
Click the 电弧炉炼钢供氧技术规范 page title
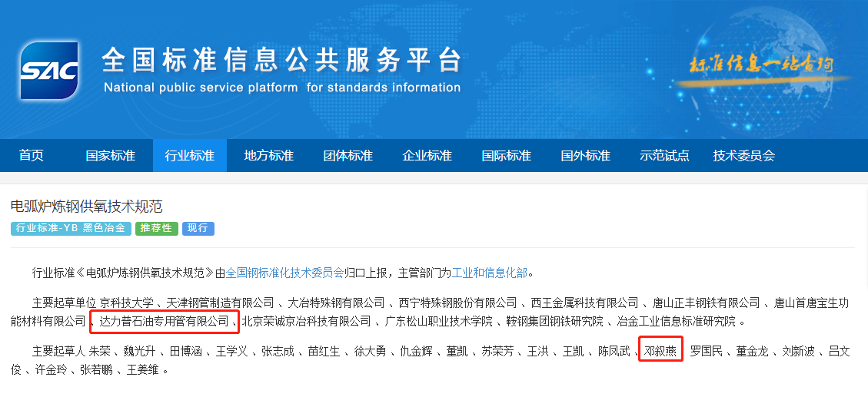click(86, 207)
